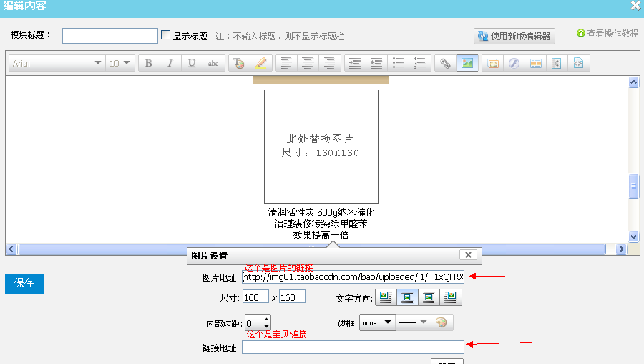Insert a bulleted list
644x364 pixels.
[x=399, y=63]
